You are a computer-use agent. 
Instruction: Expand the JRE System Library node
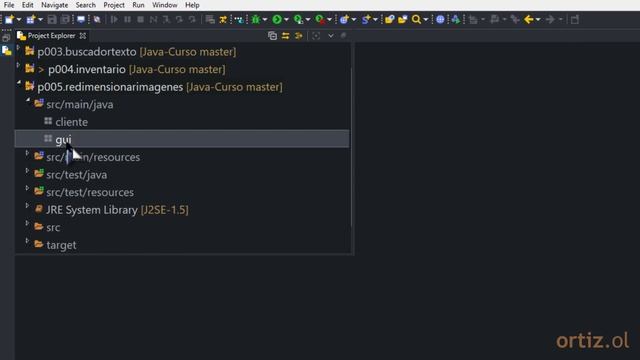27,206
